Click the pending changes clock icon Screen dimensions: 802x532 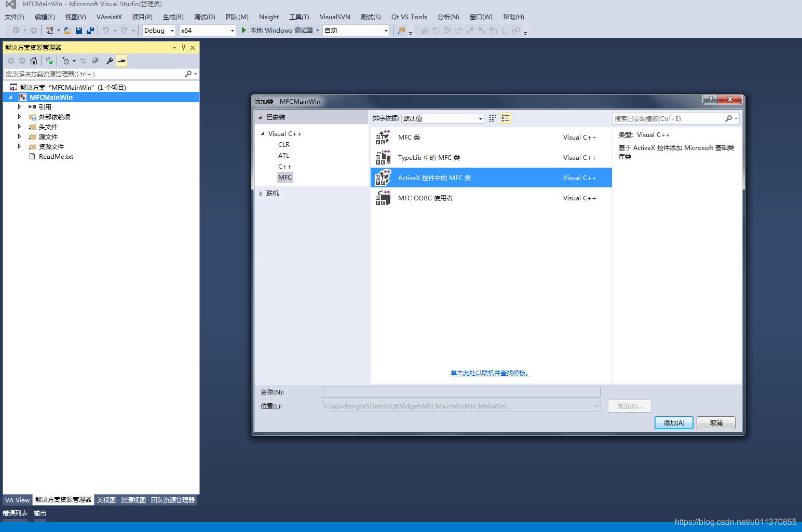(x=66, y=61)
